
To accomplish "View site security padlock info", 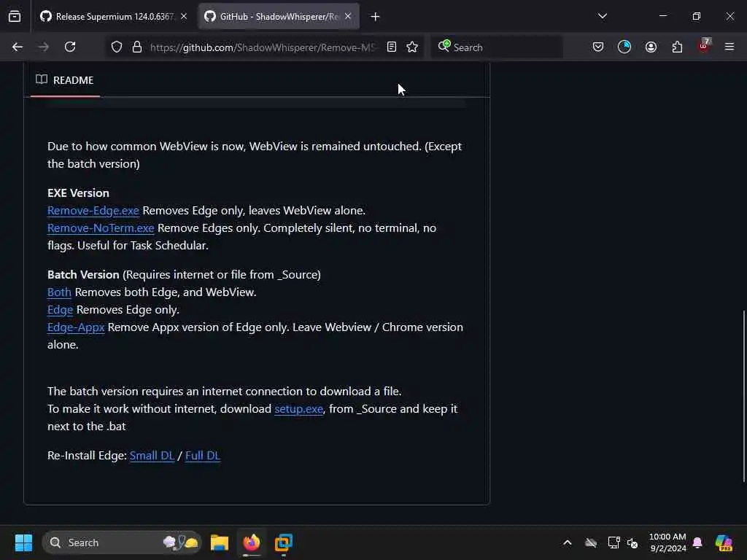I will click(137, 47).
